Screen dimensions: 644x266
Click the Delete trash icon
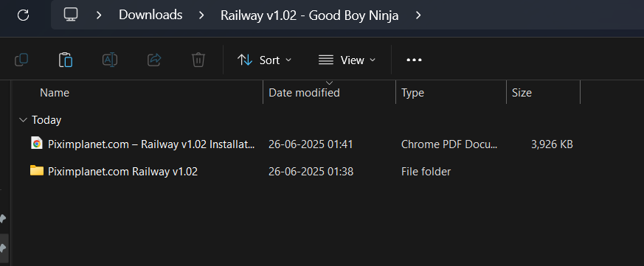click(198, 60)
